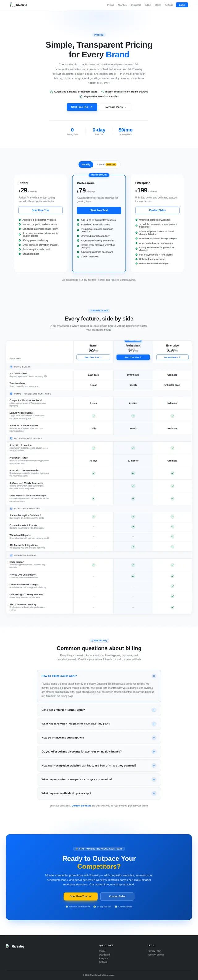Click check icon beside Automated & manual competitor scans
This screenshot has height=980, width=198.
51,92
